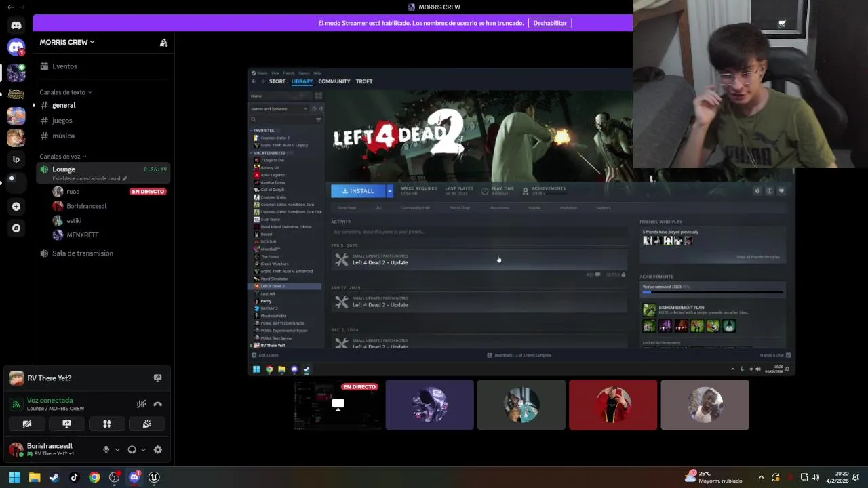Click 'Voz conectada' status text
Screen dimensions: 868x488
tap(50, 400)
